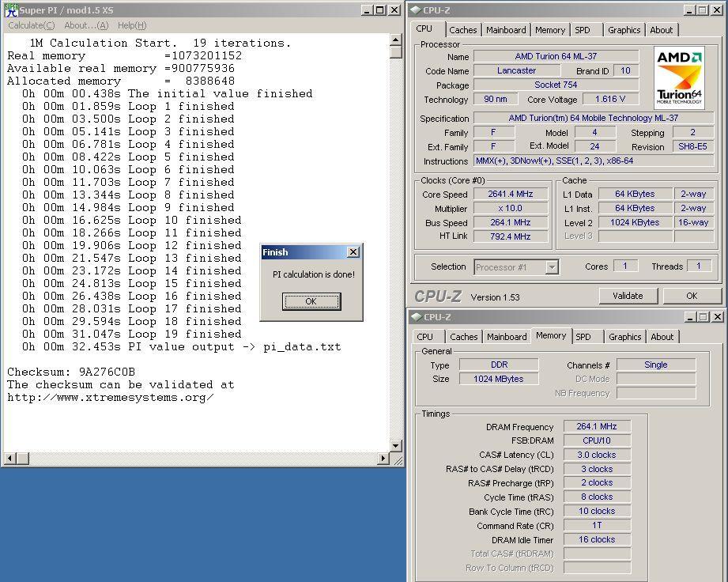
Task: Click the memory Size value 1024 MBytes
Action: coord(499,379)
